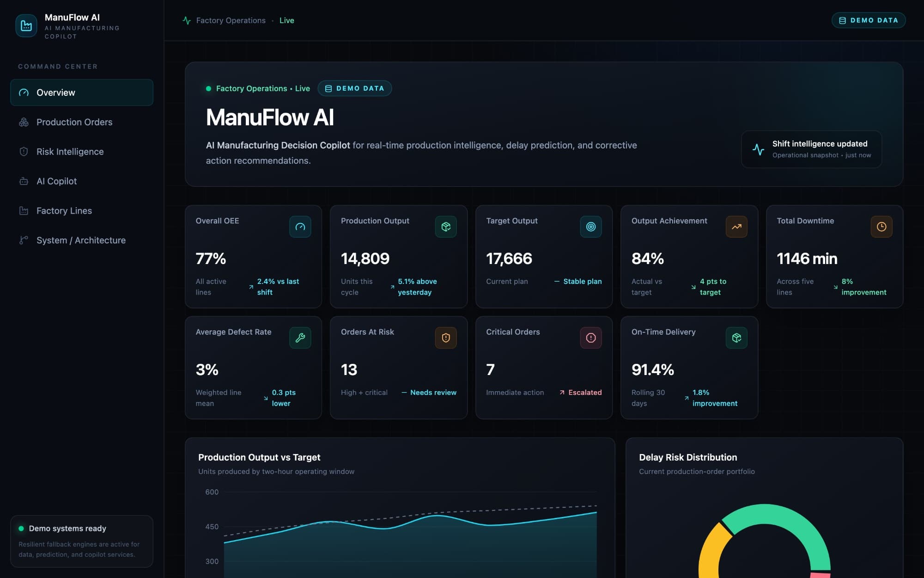Open System / Architecture page

click(82, 240)
